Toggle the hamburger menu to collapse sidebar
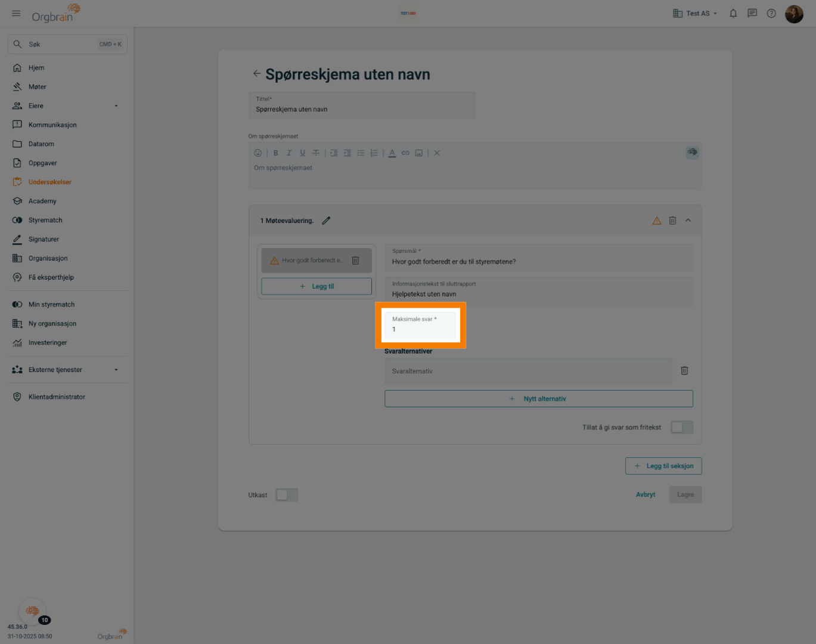 [16, 13]
